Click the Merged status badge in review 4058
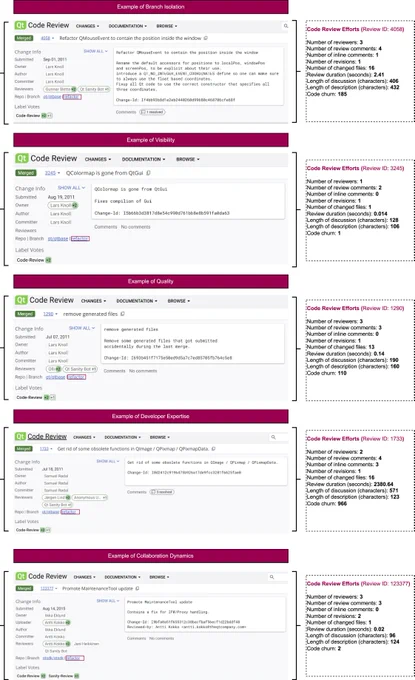 pyautogui.click(x=24, y=38)
